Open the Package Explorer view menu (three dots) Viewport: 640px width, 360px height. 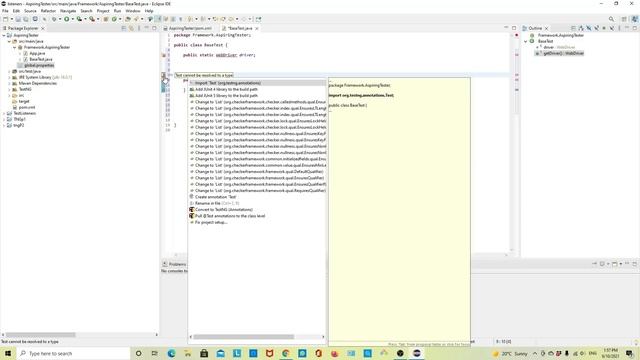(x=139, y=28)
